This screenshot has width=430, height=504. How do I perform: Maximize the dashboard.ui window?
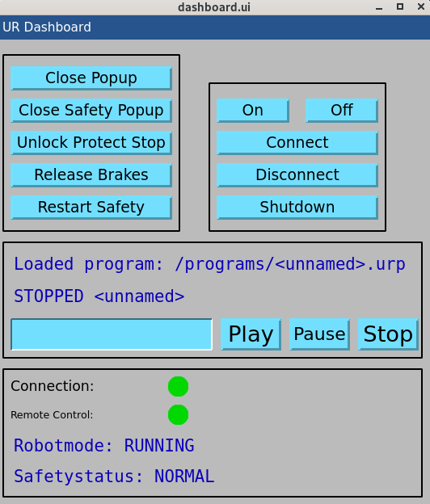pyautogui.click(x=400, y=6)
